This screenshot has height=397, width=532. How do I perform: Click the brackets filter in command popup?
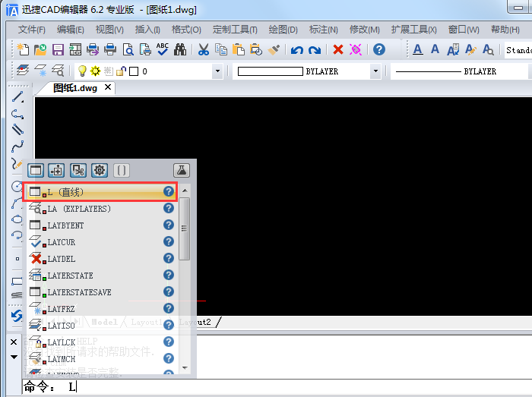tap(121, 170)
